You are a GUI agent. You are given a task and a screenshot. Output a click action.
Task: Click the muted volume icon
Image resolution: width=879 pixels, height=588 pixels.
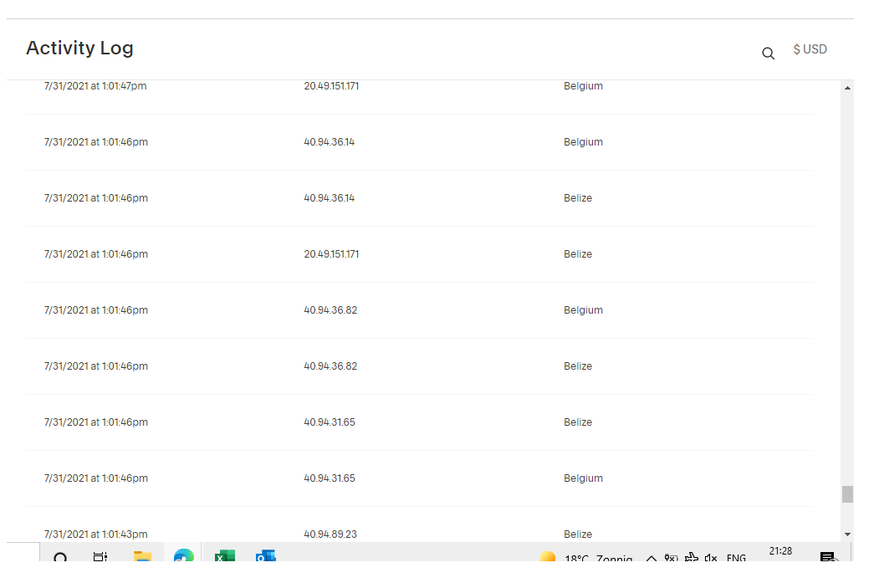pos(711,558)
